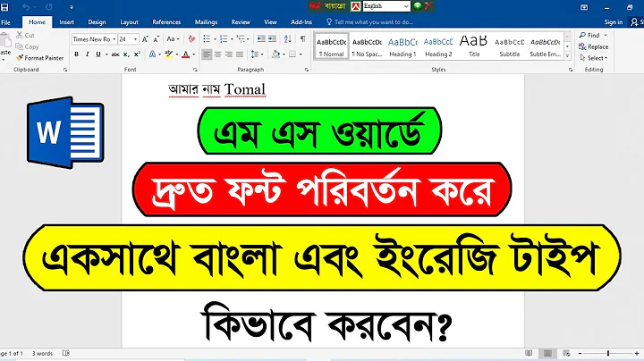Open Ribbon Display Options
The image size is (644, 361).
(x=584, y=7)
